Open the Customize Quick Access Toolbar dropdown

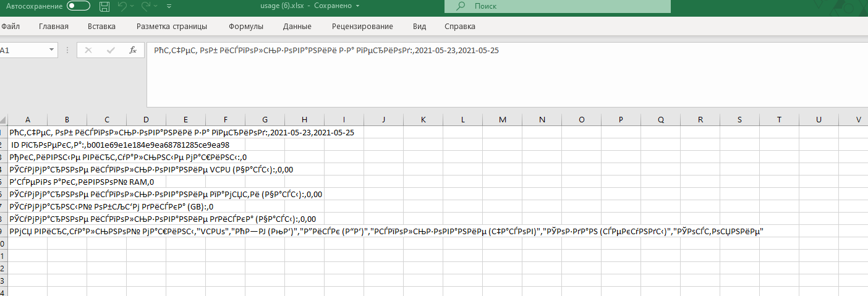169,6
